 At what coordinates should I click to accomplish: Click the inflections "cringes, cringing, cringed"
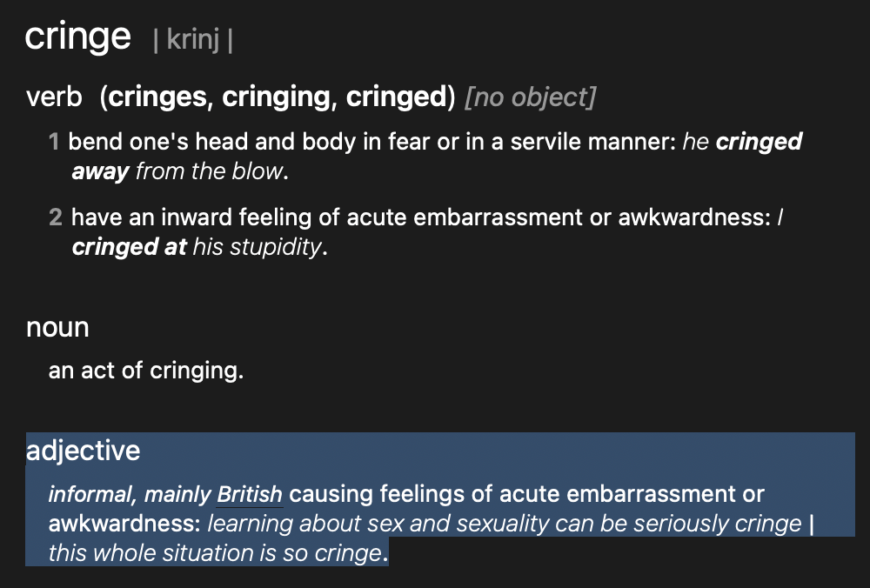tap(278, 97)
